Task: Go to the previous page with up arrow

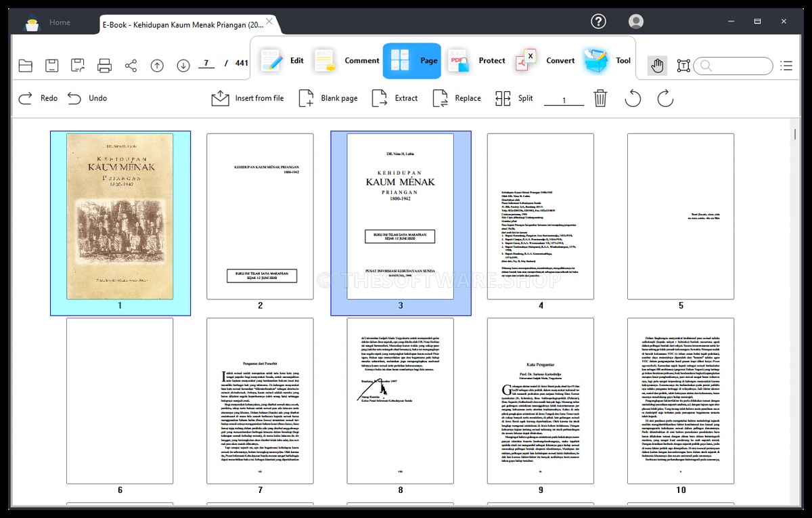Action: click(x=157, y=66)
